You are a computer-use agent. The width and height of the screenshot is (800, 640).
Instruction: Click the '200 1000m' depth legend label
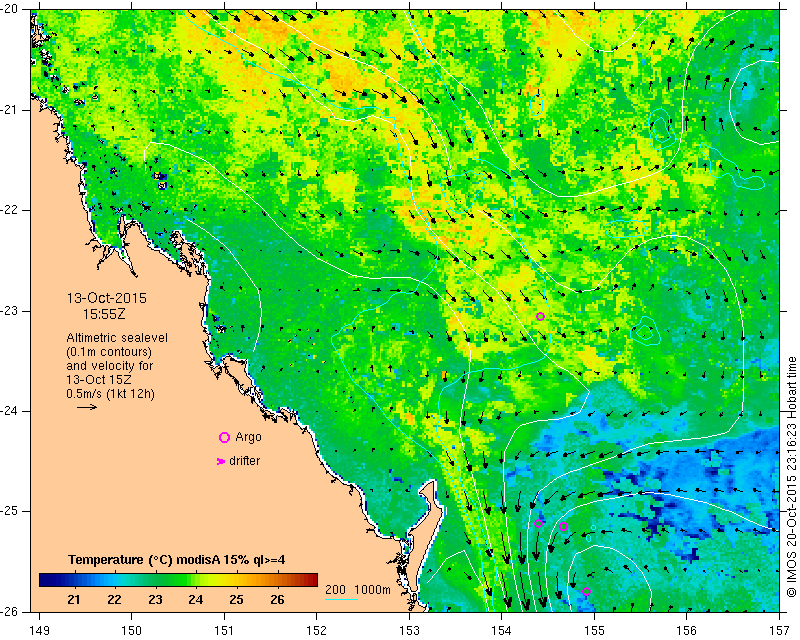358,590
